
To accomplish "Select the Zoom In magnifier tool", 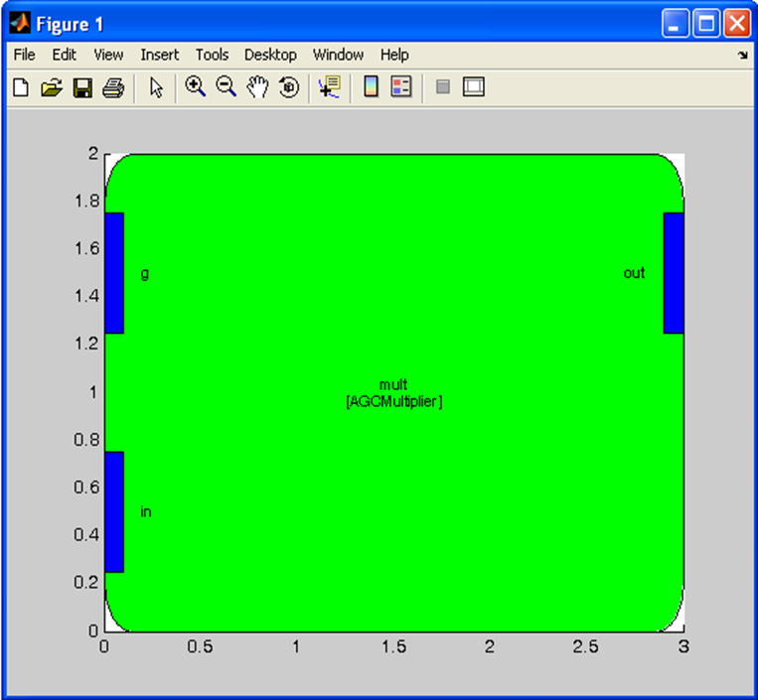I will 196,87.
